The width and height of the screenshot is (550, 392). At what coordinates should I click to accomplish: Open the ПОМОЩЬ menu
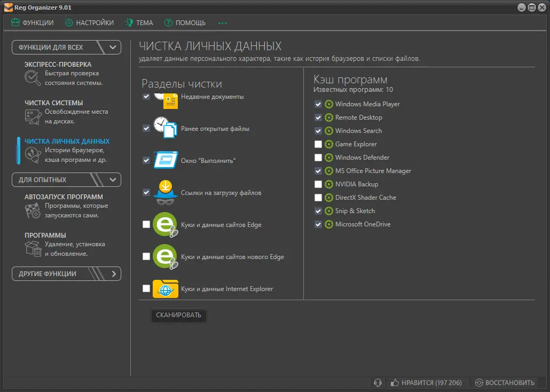point(185,23)
